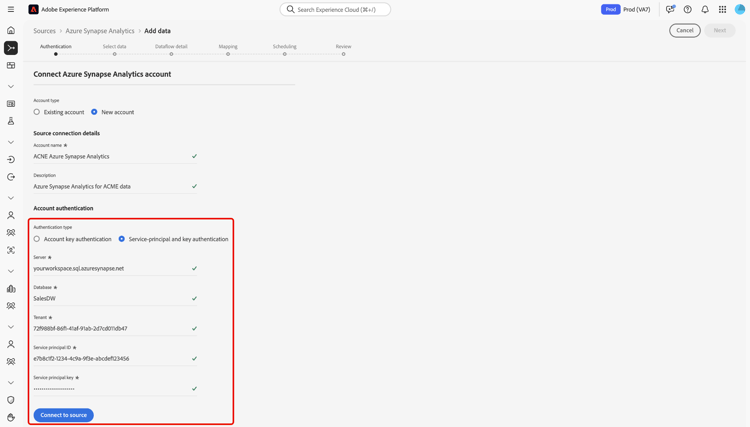750x427 pixels.
Task: Open the Sources breadcrumb link
Action: coord(44,31)
